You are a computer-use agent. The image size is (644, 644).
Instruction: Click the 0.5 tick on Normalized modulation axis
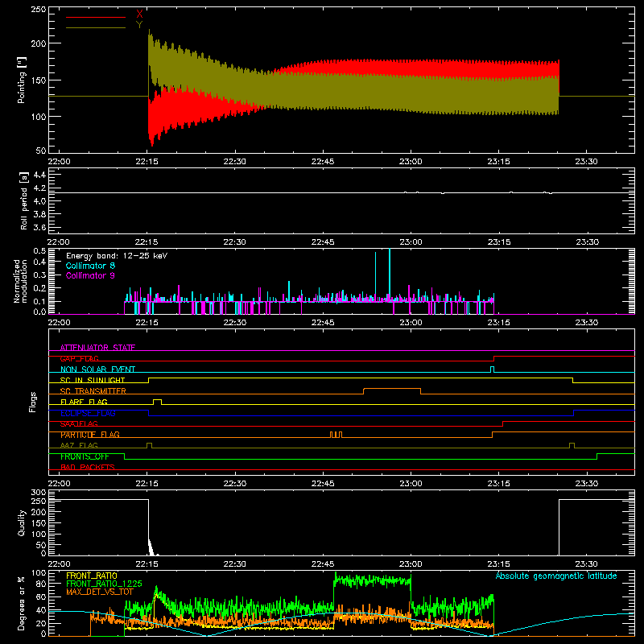[39, 250]
